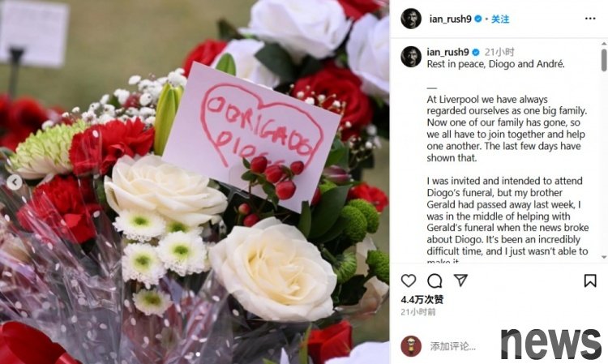The width and height of the screenshot is (608, 364).
Task: Open the three-dot more options menu
Action: pos(590,18)
